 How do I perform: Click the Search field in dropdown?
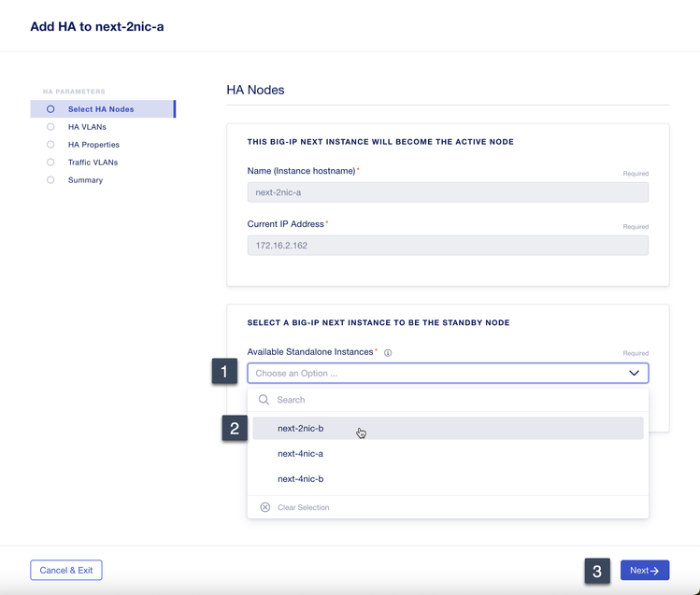click(449, 400)
